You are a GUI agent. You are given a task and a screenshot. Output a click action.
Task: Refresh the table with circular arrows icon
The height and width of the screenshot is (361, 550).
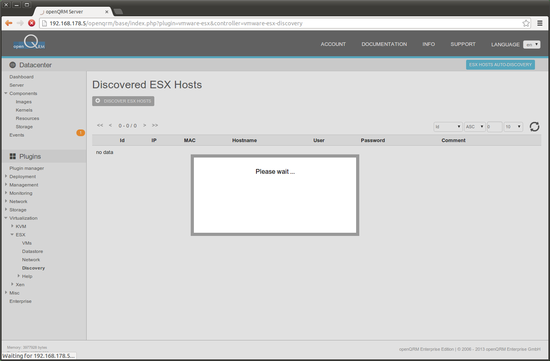point(534,127)
